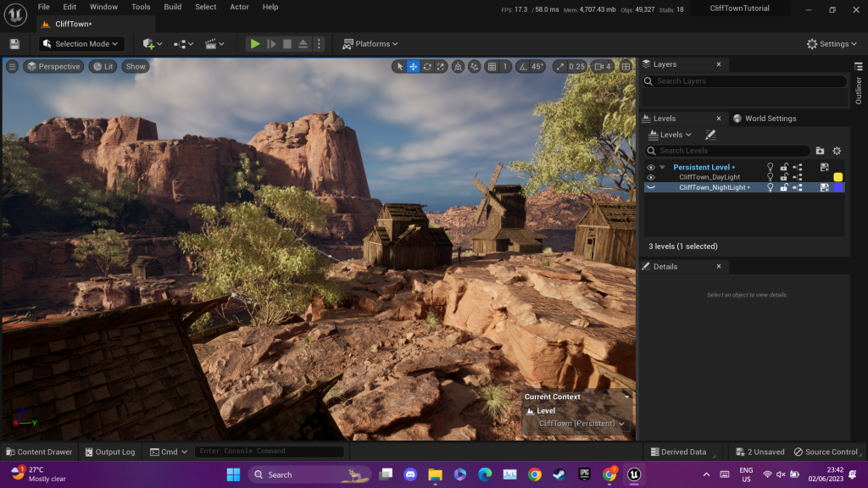Collapse the Persistent Level tree arrow
This screenshot has width=868, height=488.
pos(663,167)
